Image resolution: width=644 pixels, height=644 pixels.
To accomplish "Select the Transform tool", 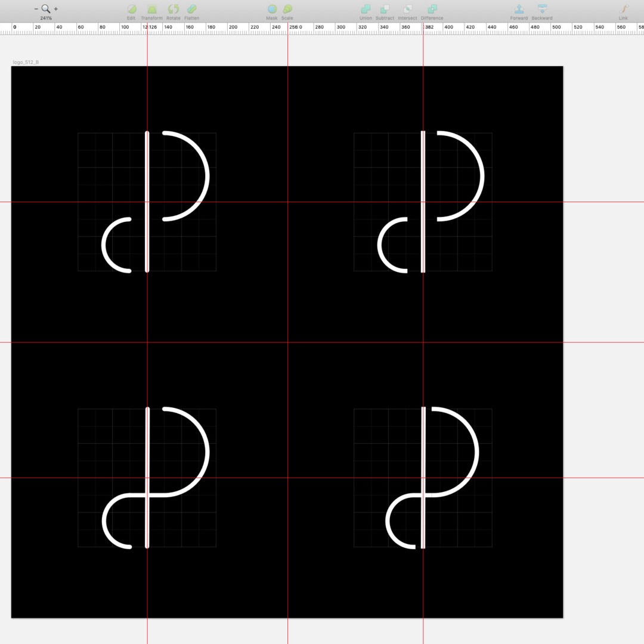I will coord(152,9).
